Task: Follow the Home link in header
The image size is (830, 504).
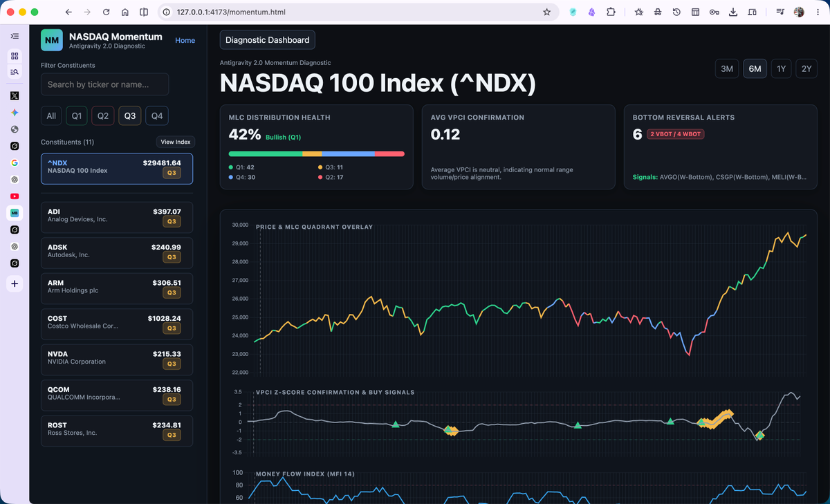Action: pyautogui.click(x=185, y=40)
